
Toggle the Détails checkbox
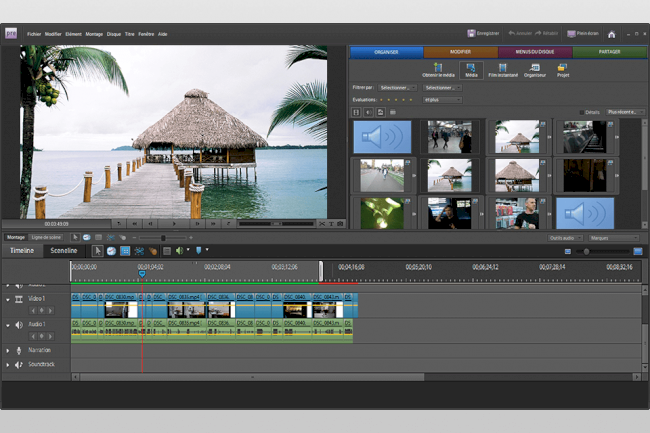(x=582, y=112)
